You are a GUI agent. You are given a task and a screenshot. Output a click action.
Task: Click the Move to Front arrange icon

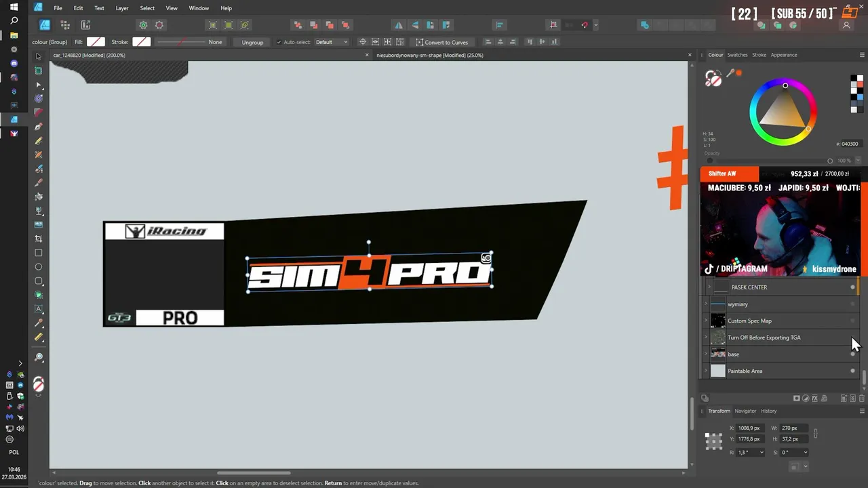[x=345, y=25]
